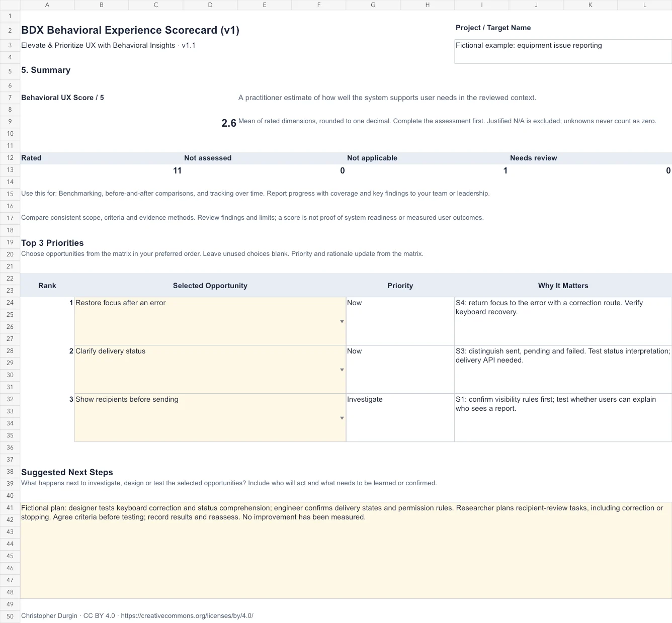Open dropdown for Show recipients before sending
This screenshot has width=672, height=623.
[342, 418]
